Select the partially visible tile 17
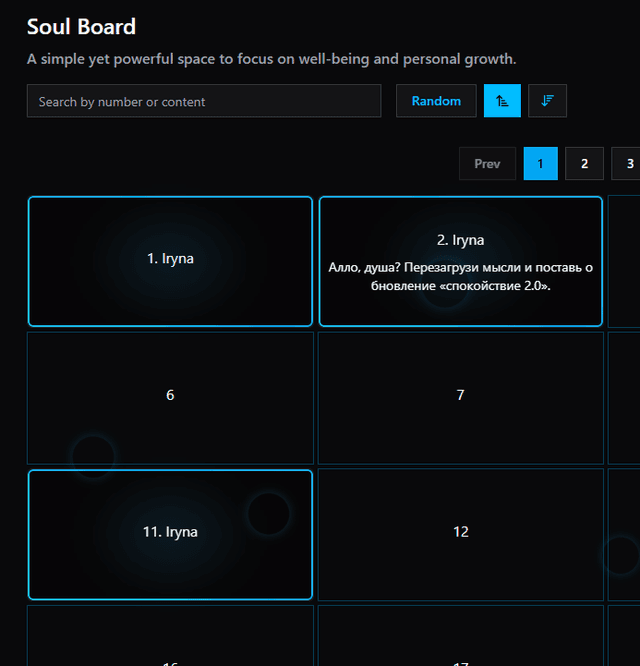Screen dimensions: 640x666 tap(460, 640)
